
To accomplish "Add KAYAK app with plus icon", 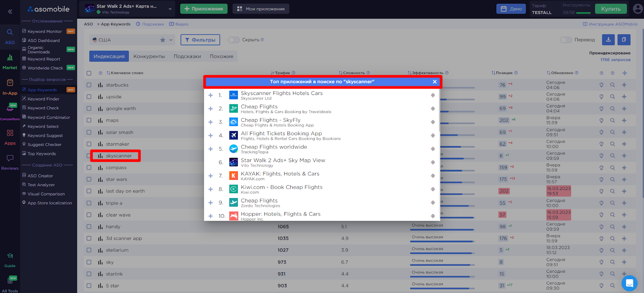I will click(211, 176).
